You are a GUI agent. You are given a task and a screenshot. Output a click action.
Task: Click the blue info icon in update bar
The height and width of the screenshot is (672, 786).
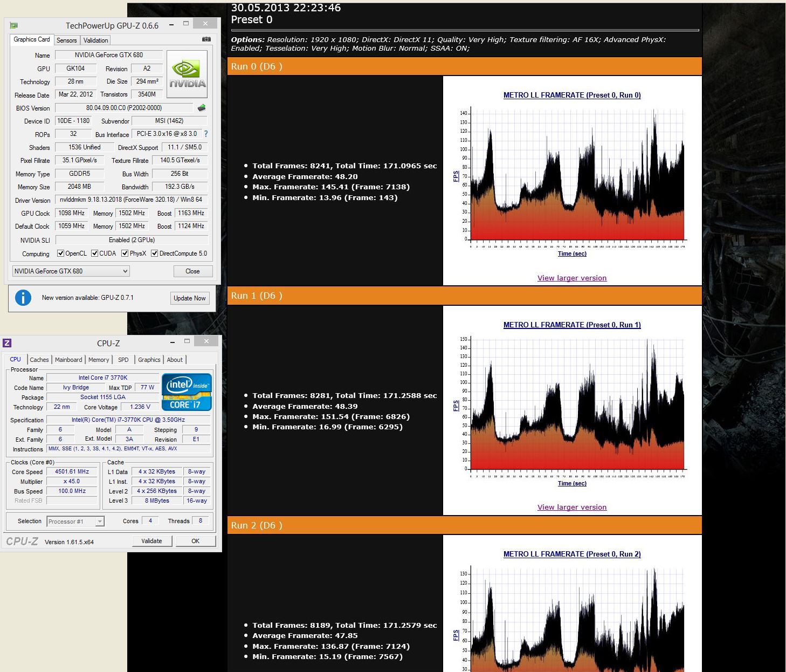pyautogui.click(x=23, y=298)
